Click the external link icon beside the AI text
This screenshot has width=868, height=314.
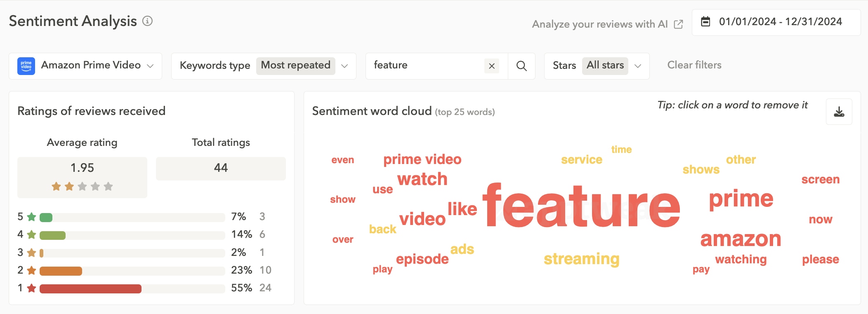(x=679, y=24)
